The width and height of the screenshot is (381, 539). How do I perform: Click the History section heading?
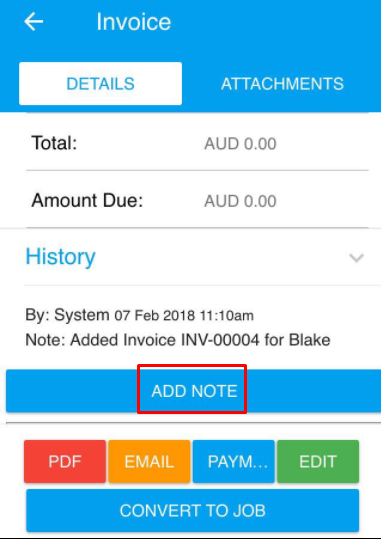[61, 256]
